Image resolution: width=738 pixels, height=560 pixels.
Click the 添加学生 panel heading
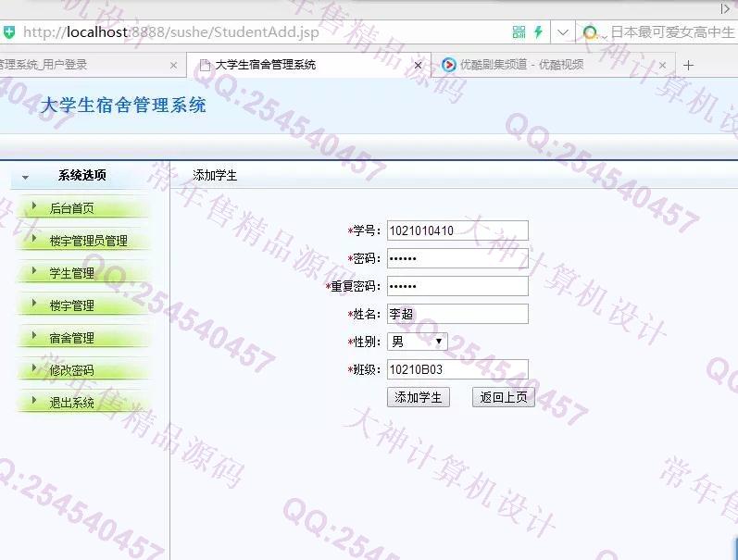click(215, 175)
